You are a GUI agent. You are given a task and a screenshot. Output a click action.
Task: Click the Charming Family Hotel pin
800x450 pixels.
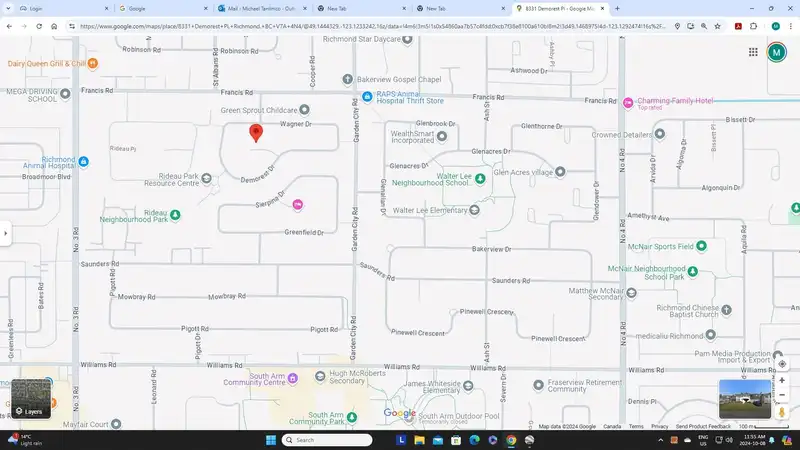[628, 103]
